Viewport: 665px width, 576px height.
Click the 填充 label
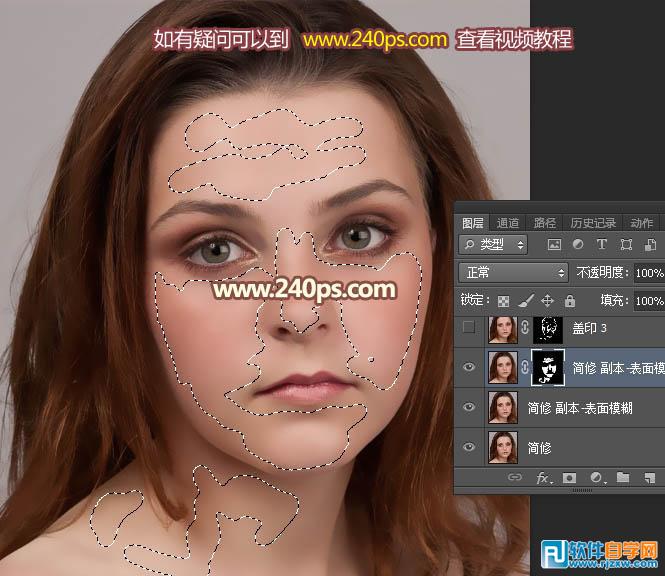(615, 301)
